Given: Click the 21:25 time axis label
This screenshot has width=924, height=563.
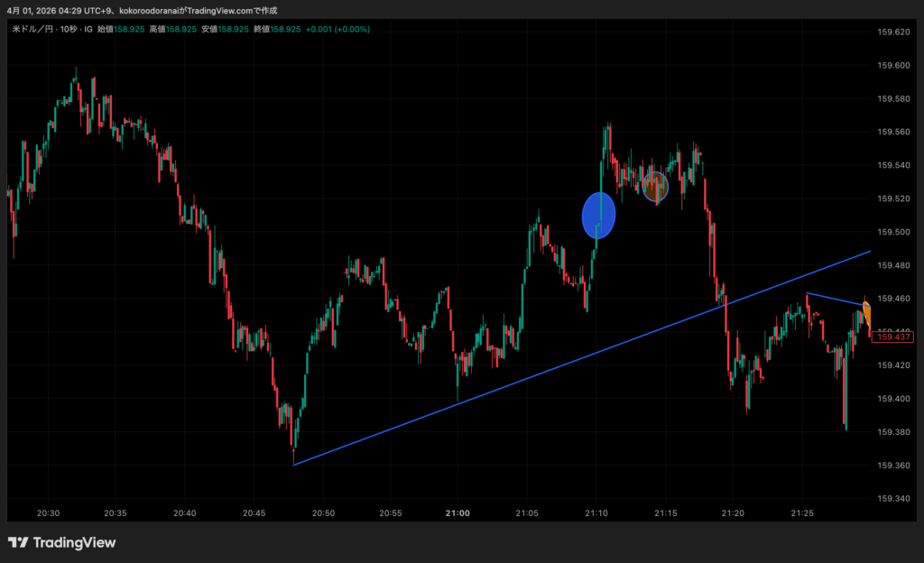Looking at the screenshot, I should pyautogui.click(x=801, y=512).
